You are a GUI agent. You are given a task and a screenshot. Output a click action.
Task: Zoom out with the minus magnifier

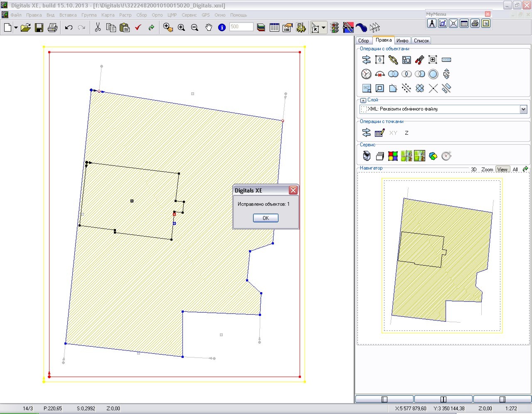(x=195, y=27)
